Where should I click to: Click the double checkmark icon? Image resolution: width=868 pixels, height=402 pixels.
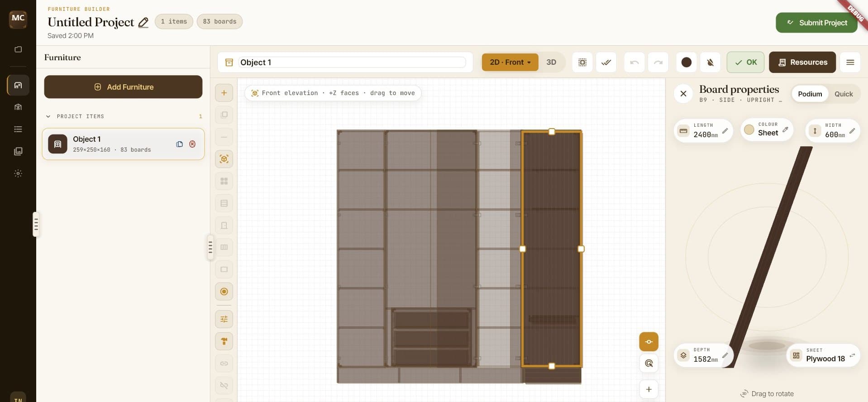(606, 62)
